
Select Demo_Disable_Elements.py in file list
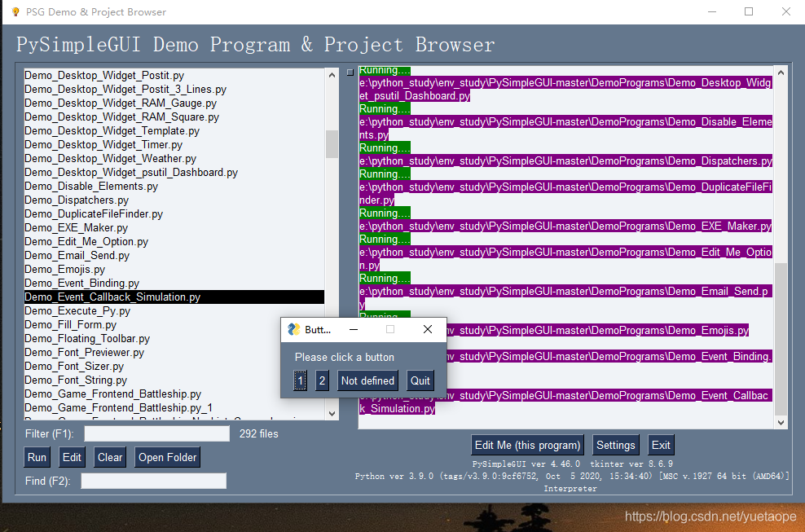174,187
